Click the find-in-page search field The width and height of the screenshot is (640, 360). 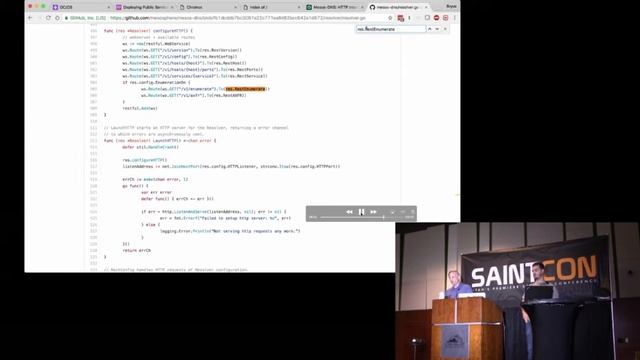tap(391, 29)
